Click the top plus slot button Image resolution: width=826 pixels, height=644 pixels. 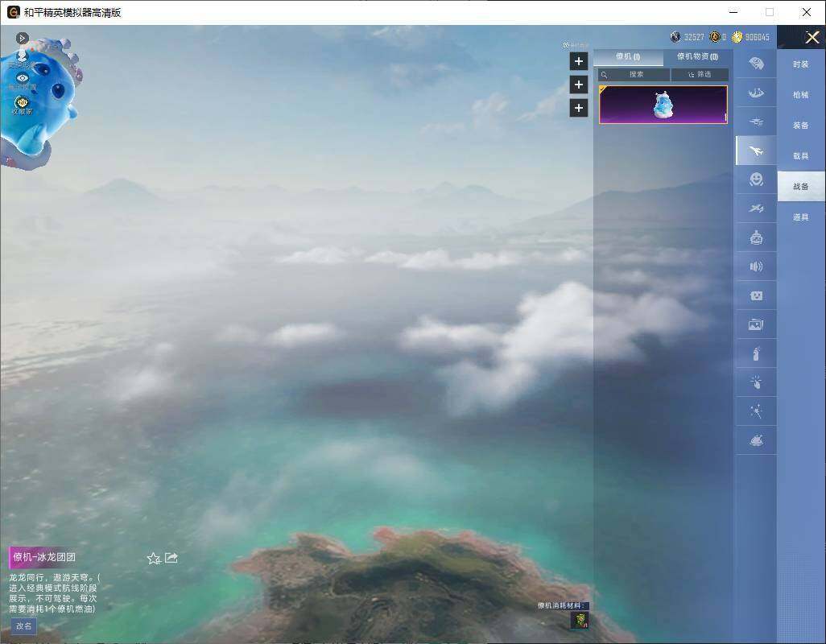tap(578, 61)
